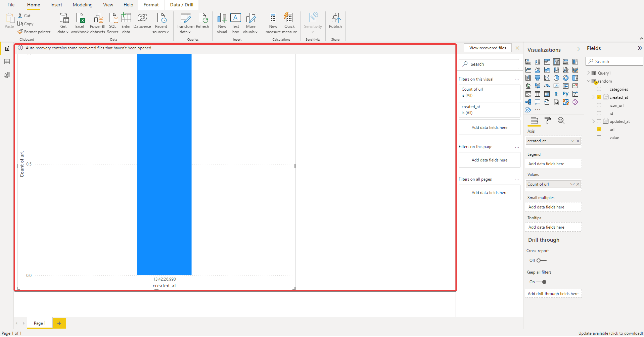This screenshot has width=644, height=337.
Task: Open the Format paint roller tab
Action: click(x=548, y=121)
